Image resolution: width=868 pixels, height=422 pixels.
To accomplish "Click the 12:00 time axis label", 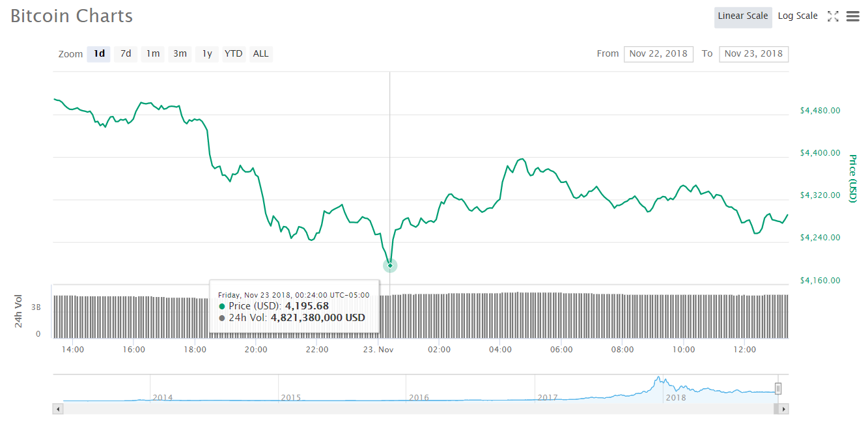I will click(745, 350).
